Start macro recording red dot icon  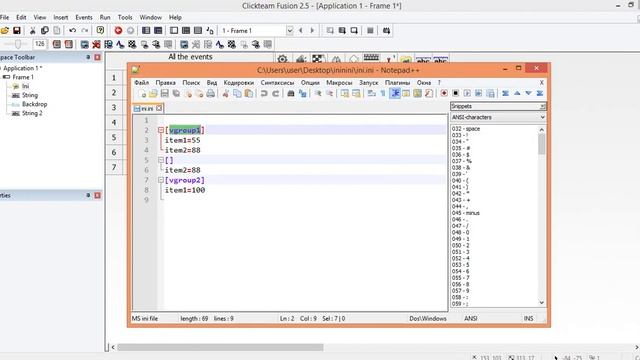444,93
